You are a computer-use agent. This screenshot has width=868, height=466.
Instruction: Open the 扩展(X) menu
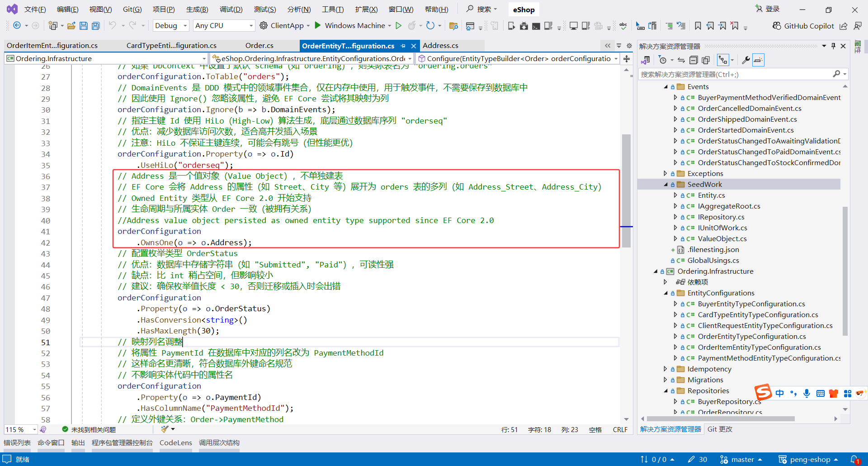pyautogui.click(x=366, y=10)
